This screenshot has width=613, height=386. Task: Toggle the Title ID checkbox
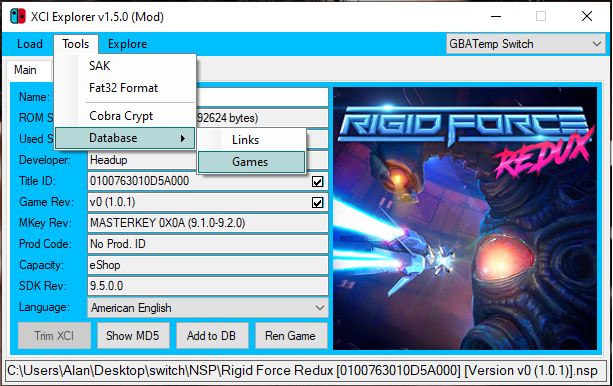pos(317,181)
